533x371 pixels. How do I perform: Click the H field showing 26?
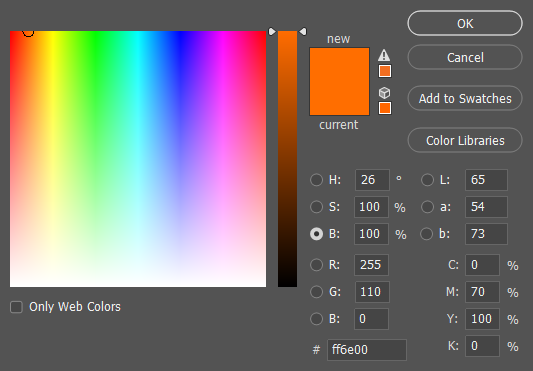(372, 180)
